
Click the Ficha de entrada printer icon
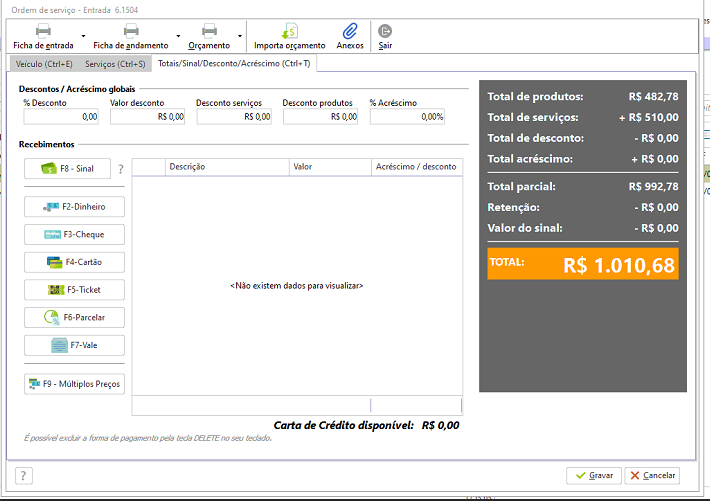(43, 31)
